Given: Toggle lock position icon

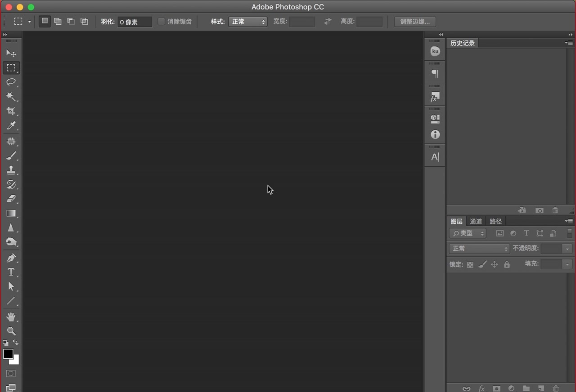Looking at the screenshot, I should [495, 265].
